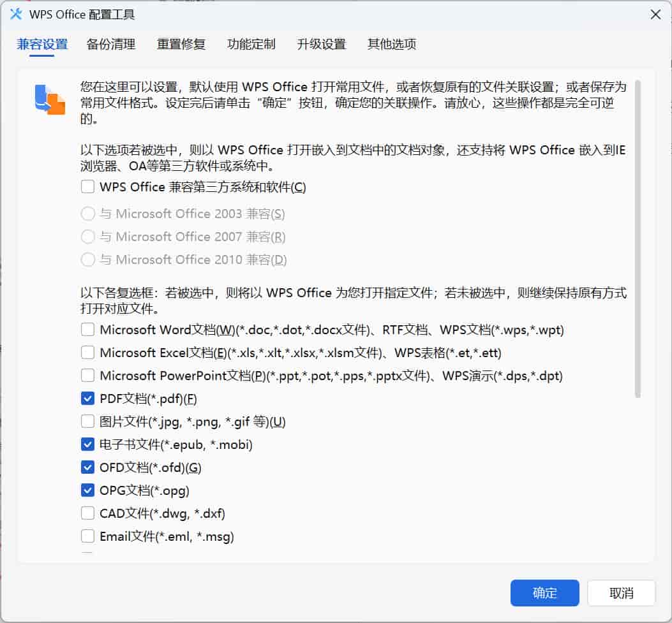The height and width of the screenshot is (623, 672).
Task: Check the Microsoft Excel文档 association box
Action: (88, 353)
